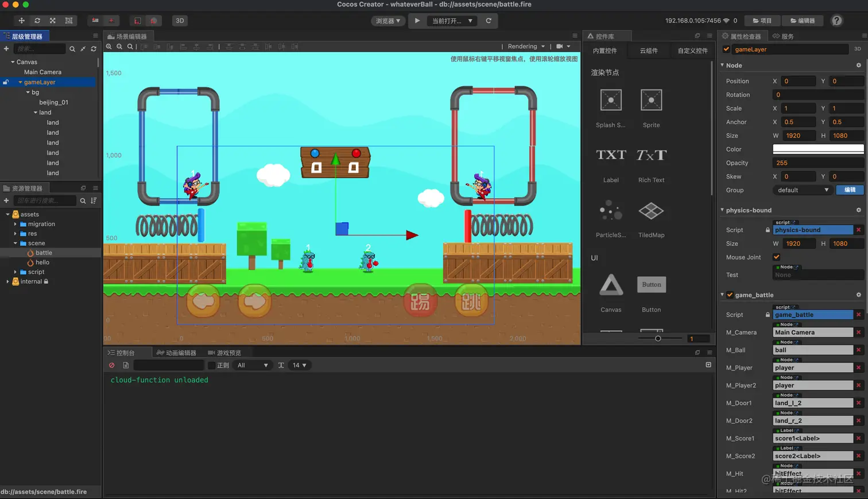Select the Main Camera node
868x499 pixels.
pos(42,72)
